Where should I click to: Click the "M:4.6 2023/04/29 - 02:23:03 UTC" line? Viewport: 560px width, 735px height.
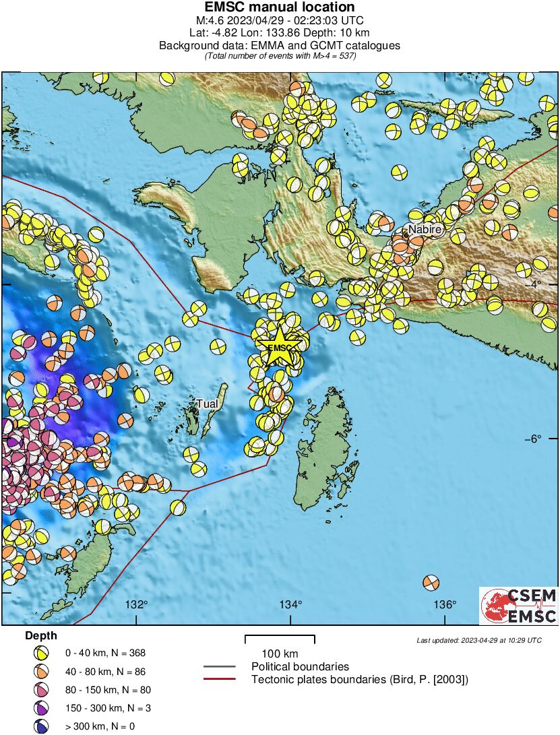pos(280,20)
